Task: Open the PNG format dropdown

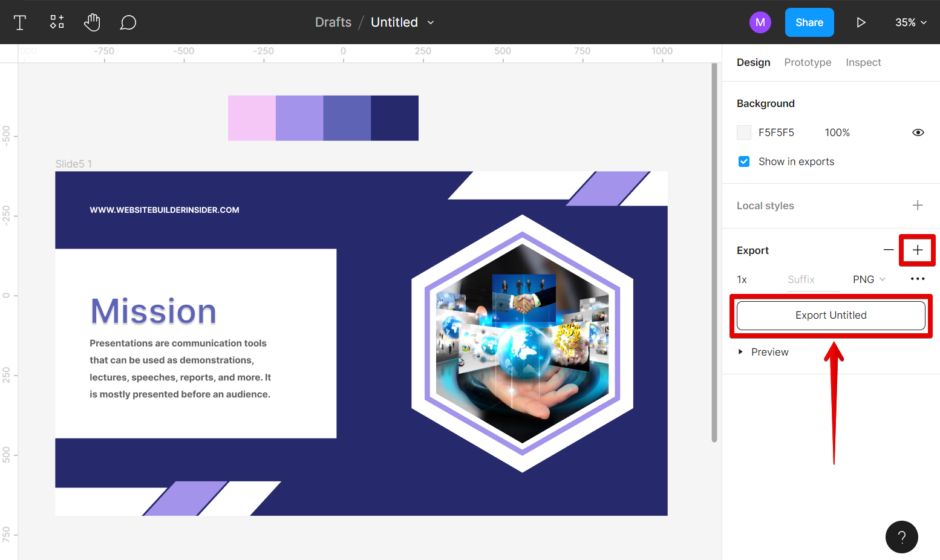Action: pyautogui.click(x=869, y=279)
